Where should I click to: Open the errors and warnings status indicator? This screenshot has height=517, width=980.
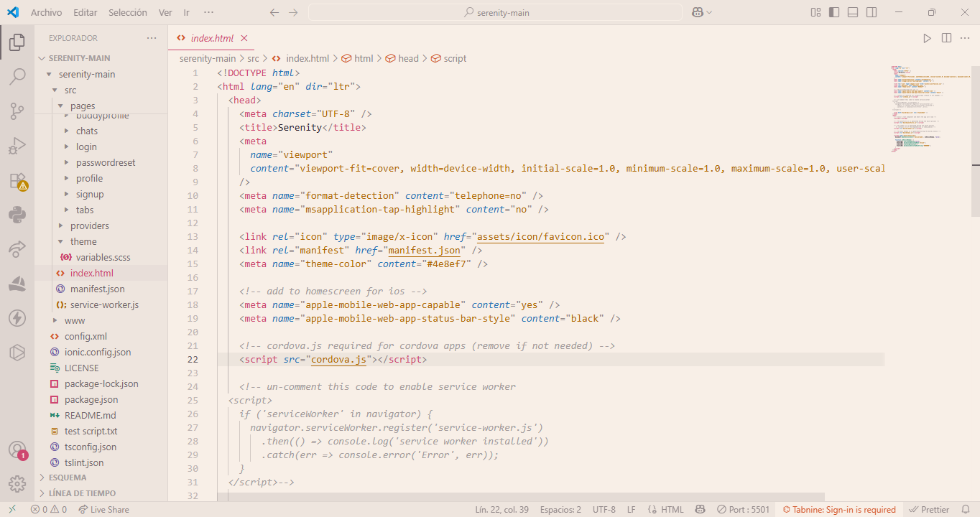[x=48, y=510]
